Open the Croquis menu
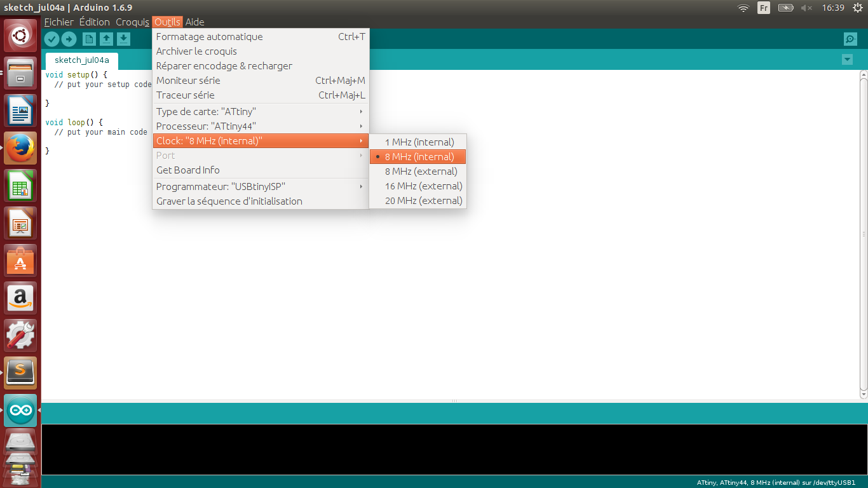Screen dimensions: 868x488 point(132,22)
